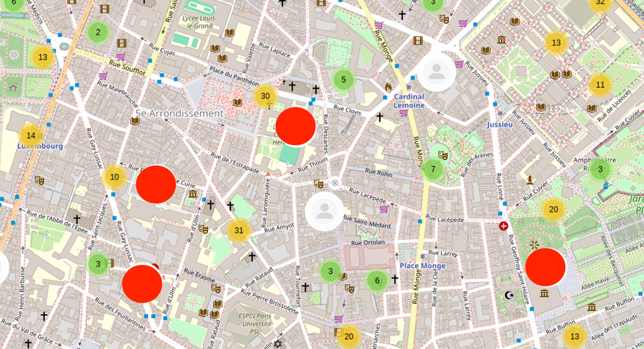Click the green cluster marker showing 5
Image resolution: width=644 pixels, height=349 pixels.
tap(343, 80)
